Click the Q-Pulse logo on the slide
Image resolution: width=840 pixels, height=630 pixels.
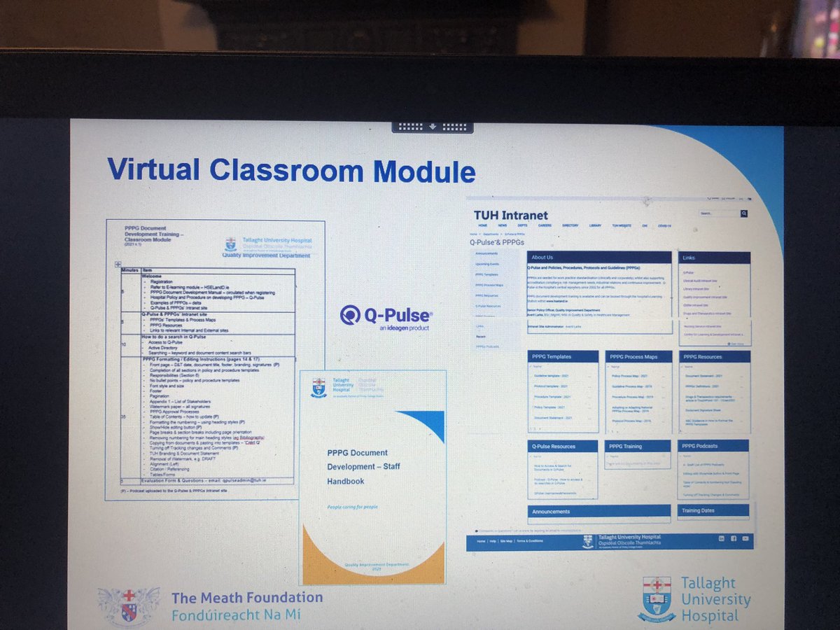point(386,317)
